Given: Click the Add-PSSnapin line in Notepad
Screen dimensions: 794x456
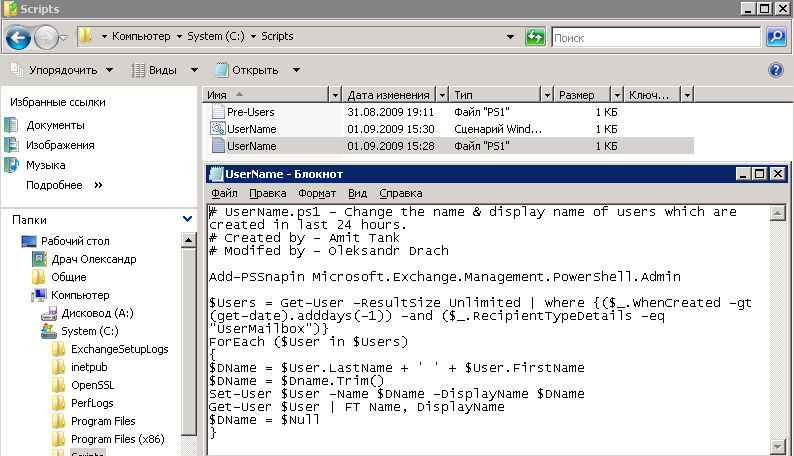Looking at the screenshot, I should tap(445, 277).
